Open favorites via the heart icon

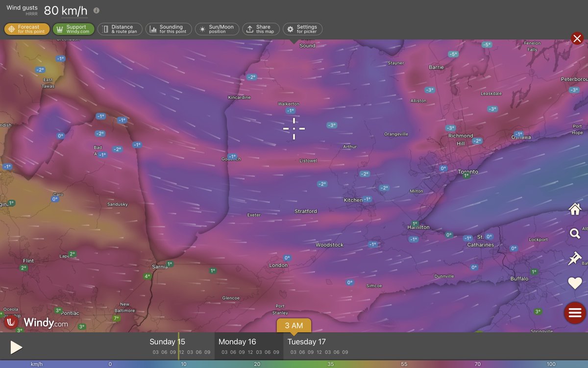[575, 283]
